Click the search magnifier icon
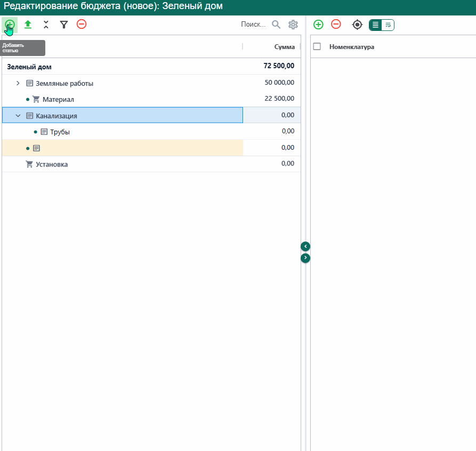 276,25
